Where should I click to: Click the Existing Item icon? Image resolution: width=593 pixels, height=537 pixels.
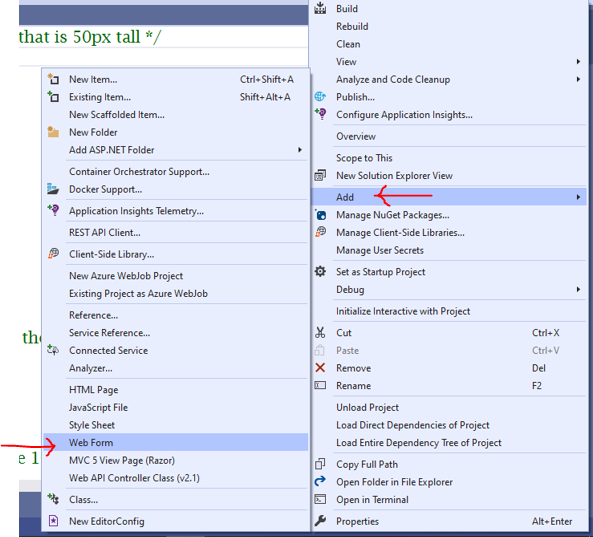[x=53, y=97]
